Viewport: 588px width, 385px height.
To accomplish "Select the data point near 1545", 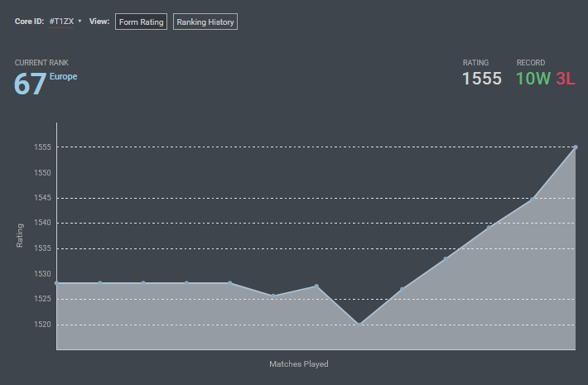I will coord(533,200).
